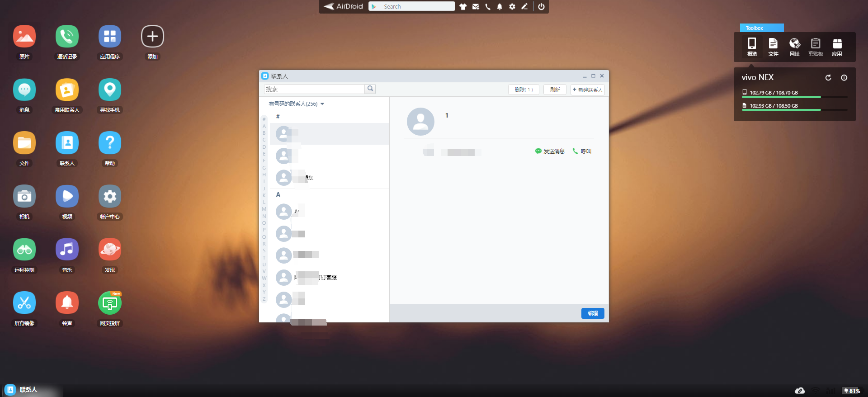Refresh the vivo NEX device info
This screenshot has height=397, width=868.
pyautogui.click(x=828, y=78)
